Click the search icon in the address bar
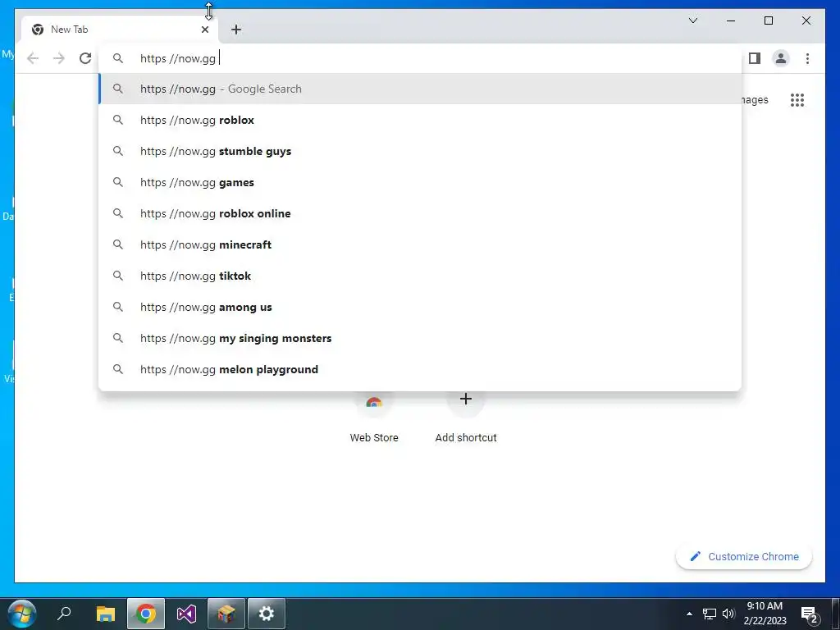Screen dimensions: 840x630 click(x=118, y=58)
